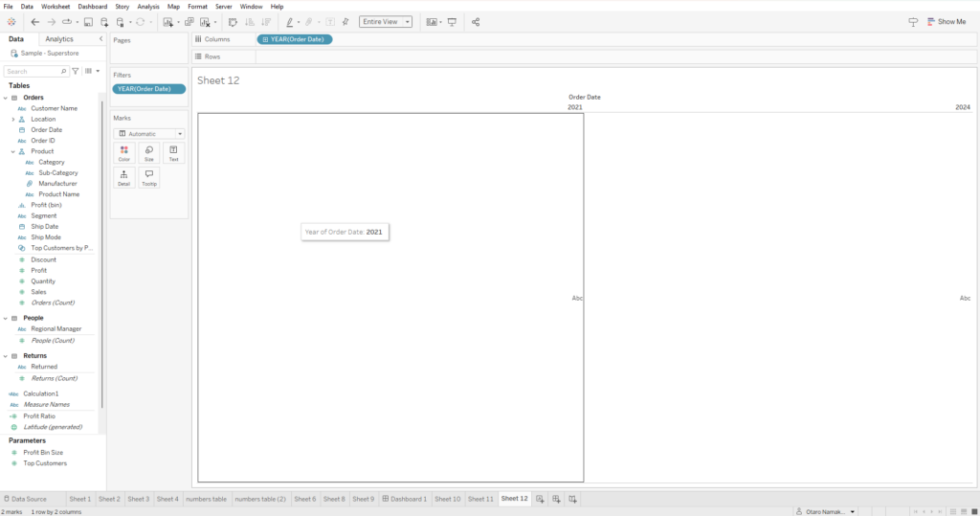Click the New dashboard tab icon
Viewport: 980px width, 516px height.
coord(556,499)
